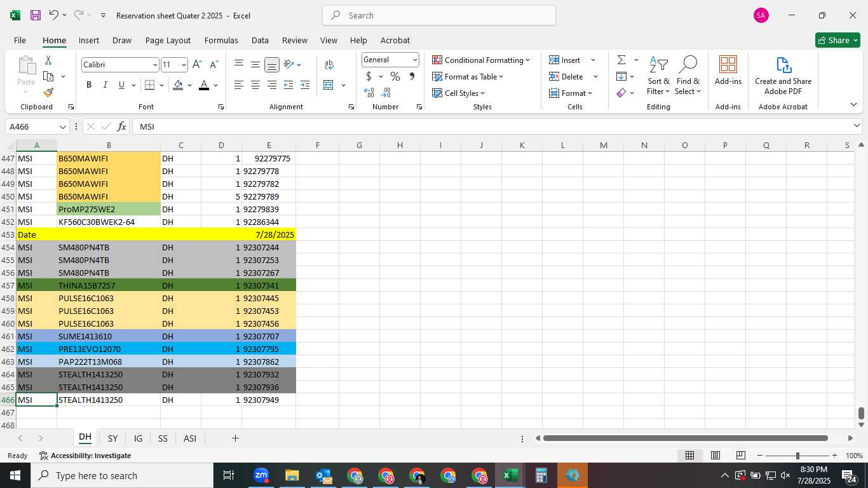Image resolution: width=868 pixels, height=488 pixels.
Task: Toggle Bold formatting
Action: click(89, 85)
